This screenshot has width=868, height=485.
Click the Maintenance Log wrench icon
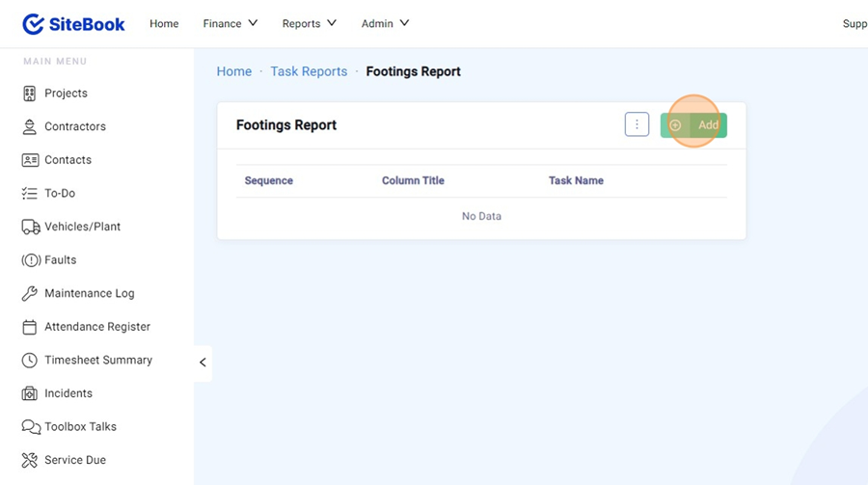tap(29, 293)
